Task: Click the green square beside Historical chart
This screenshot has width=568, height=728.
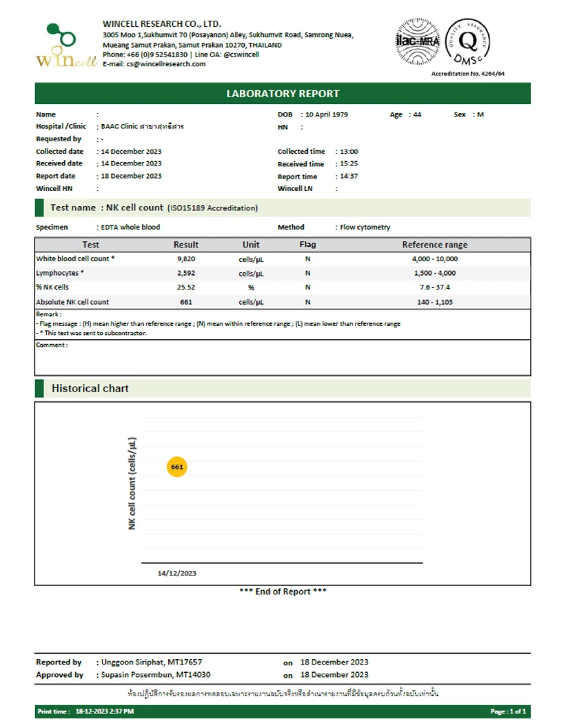Action: coord(39,388)
